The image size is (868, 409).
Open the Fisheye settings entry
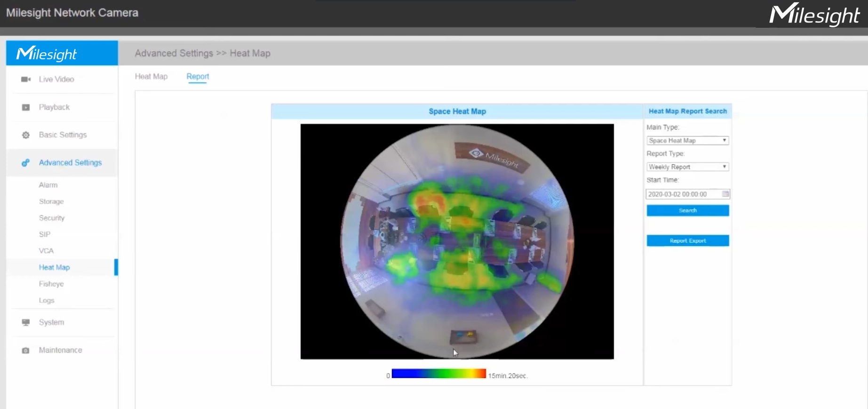(51, 284)
